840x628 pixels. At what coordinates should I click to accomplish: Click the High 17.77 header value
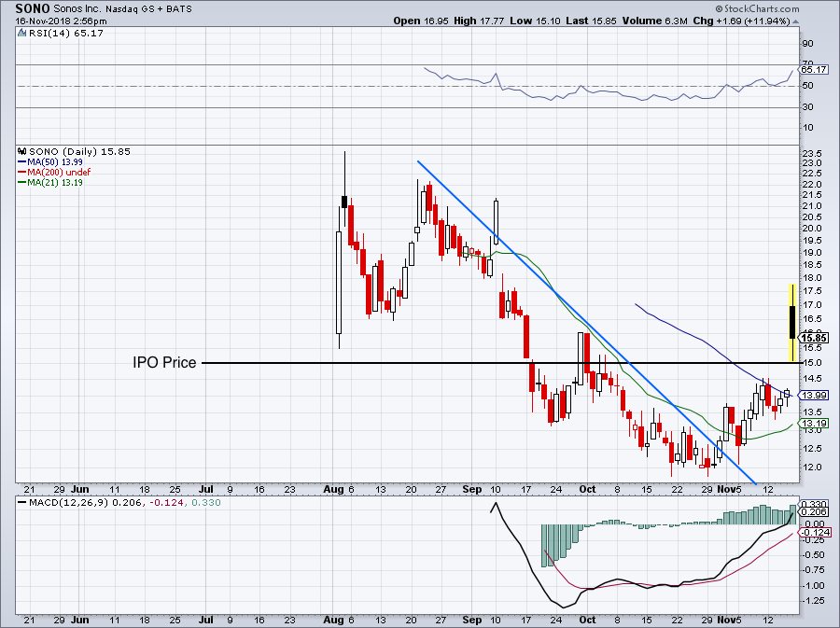(x=479, y=21)
